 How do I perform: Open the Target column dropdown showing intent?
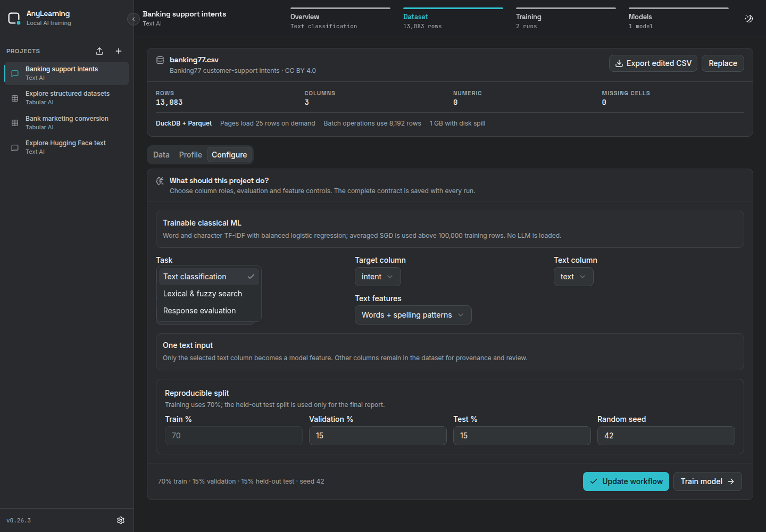pos(378,277)
